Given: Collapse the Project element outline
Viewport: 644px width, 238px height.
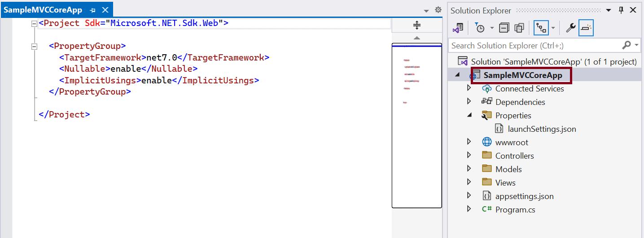Looking at the screenshot, I should point(34,23).
